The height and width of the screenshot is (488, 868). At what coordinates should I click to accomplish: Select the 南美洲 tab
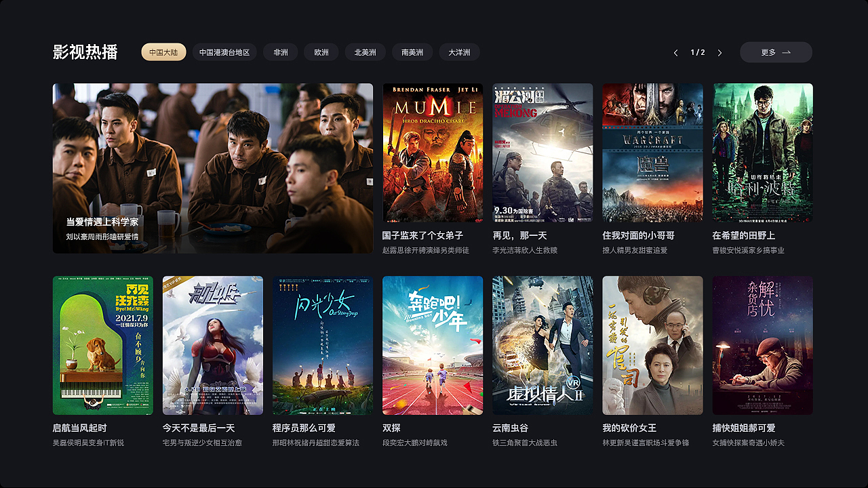(412, 52)
